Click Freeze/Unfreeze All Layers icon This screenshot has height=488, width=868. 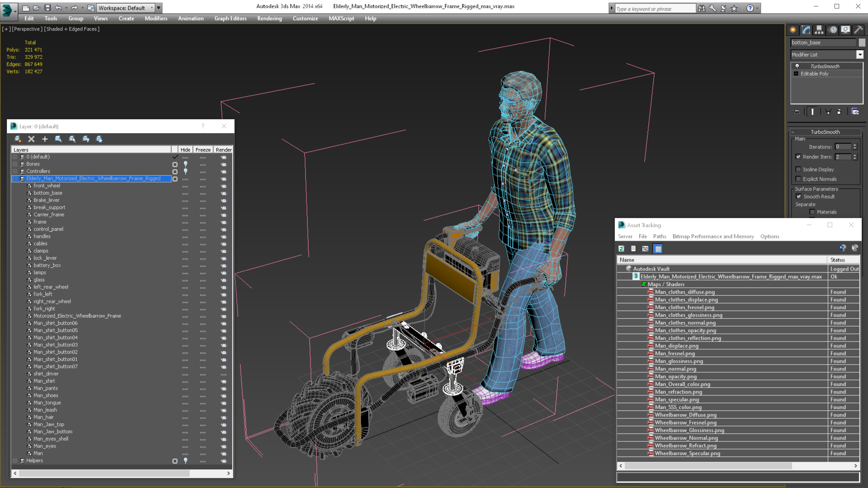(99, 139)
